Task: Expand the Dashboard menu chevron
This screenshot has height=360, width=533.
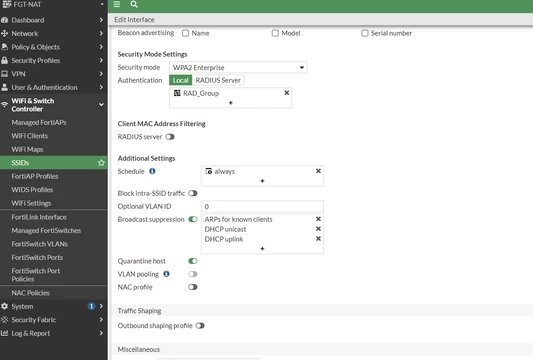Action: [x=101, y=20]
